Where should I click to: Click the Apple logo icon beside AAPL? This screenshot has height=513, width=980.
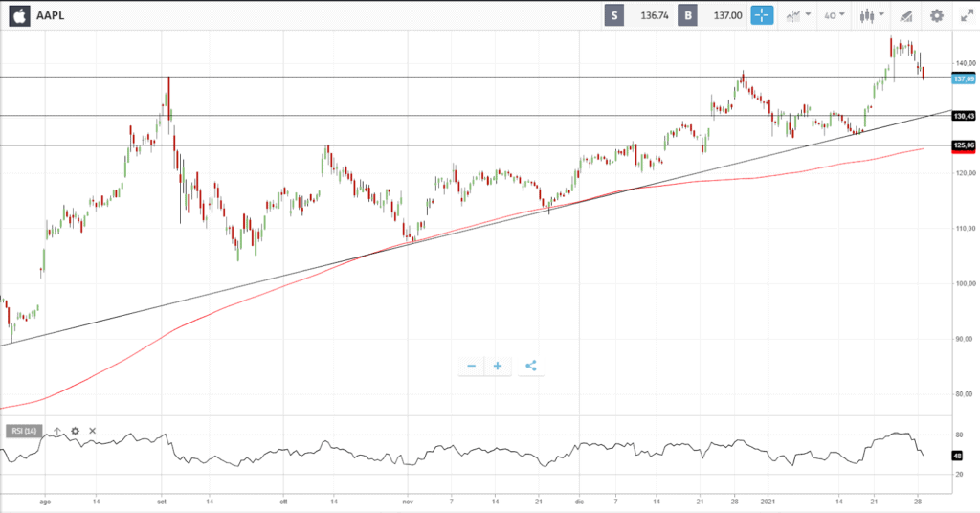[19, 15]
